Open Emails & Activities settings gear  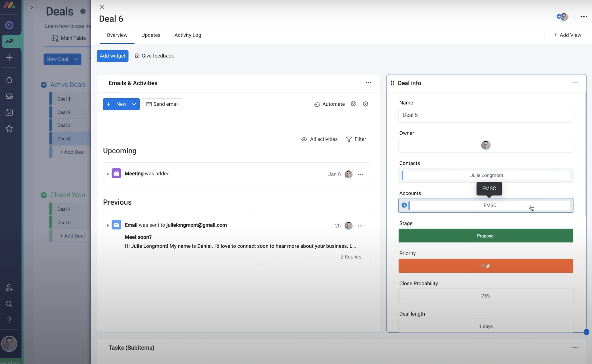[365, 104]
